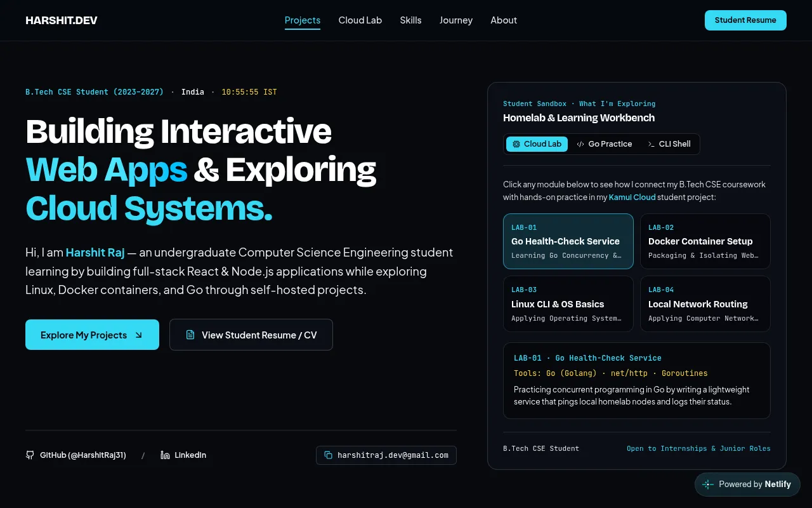The width and height of the screenshot is (812, 508).
Task: Open the Skills section
Action: [x=410, y=20]
